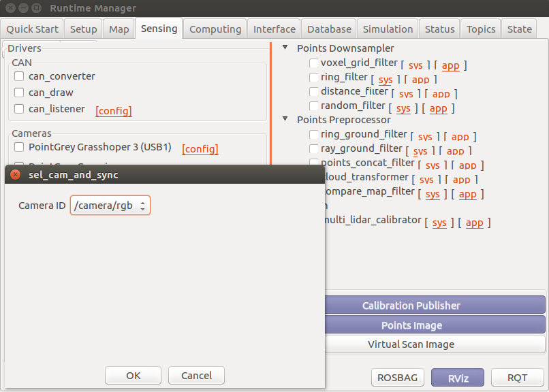Click sys link for ring_filter
Image resolution: width=549 pixels, height=392 pixels.
point(386,80)
